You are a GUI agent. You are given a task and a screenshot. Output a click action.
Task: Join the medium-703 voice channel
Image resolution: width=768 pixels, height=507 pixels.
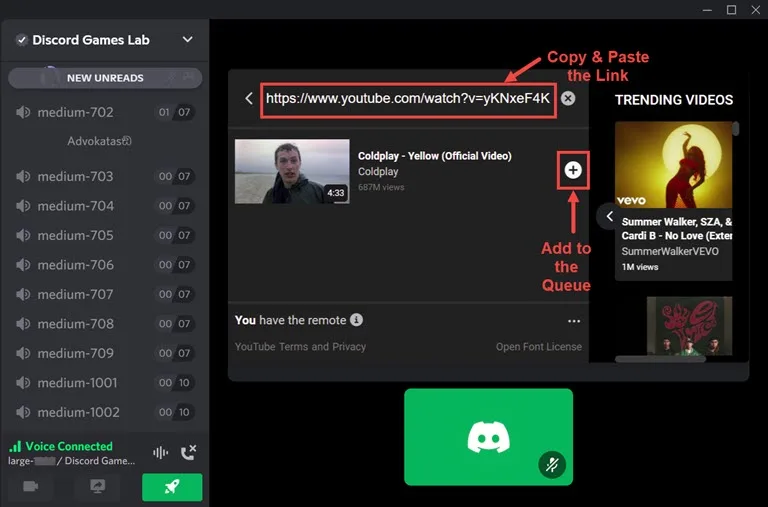click(x=105, y=176)
